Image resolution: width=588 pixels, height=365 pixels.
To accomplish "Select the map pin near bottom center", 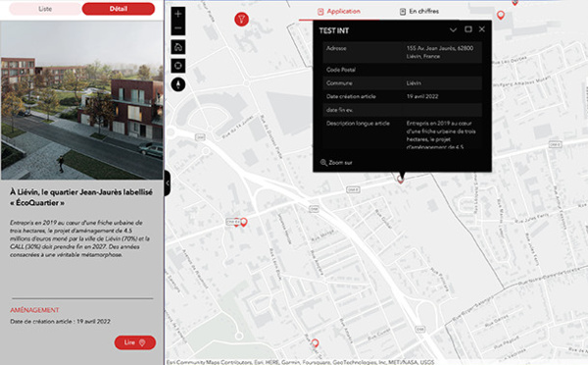I will [315, 343].
